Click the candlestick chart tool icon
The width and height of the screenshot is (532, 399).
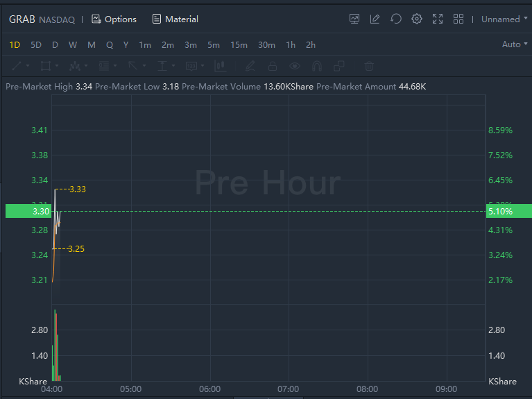(221, 66)
